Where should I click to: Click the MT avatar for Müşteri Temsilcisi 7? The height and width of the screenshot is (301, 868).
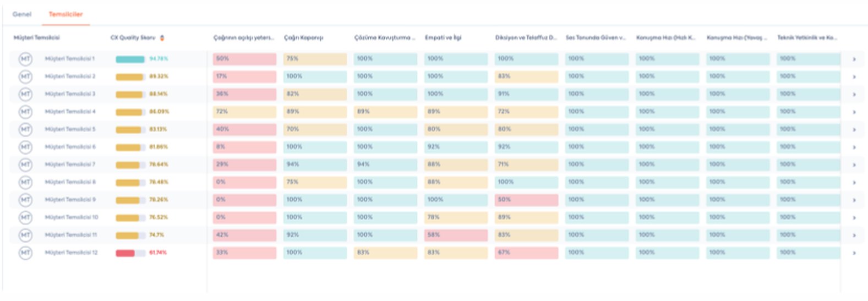click(25, 165)
